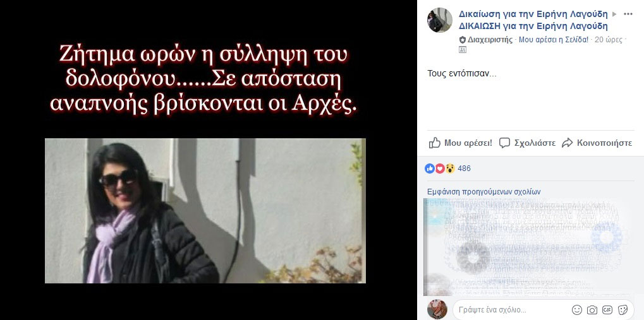644x320 pixels.
Task: Open the post audience group icon
Action: click(x=463, y=50)
